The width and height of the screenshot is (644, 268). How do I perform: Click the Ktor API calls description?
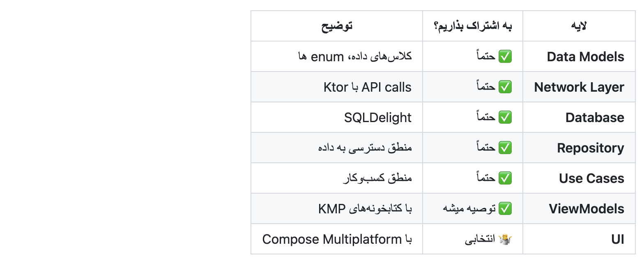pyautogui.click(x=368, y=87)
